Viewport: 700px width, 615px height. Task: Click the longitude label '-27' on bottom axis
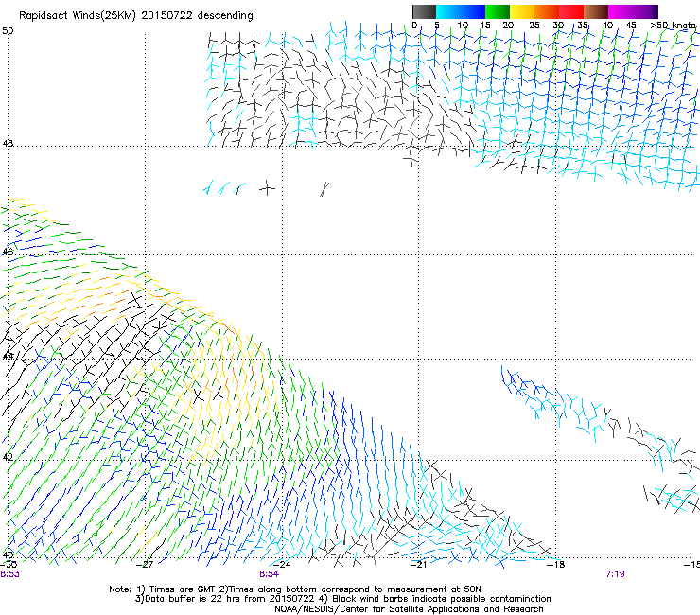pyautogui.click(x=145, y=565)
